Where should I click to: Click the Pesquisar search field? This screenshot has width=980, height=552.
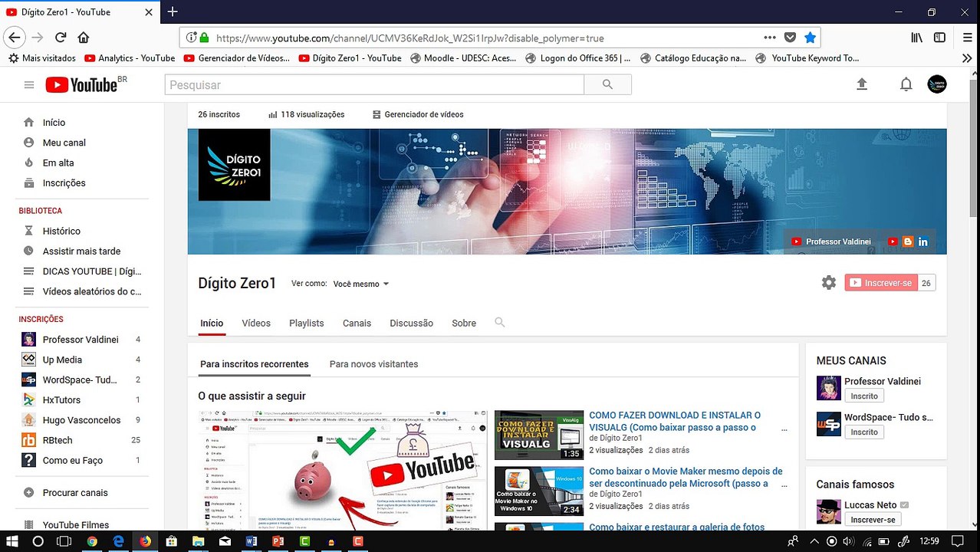pyautogui.click(x=374, y=85)
